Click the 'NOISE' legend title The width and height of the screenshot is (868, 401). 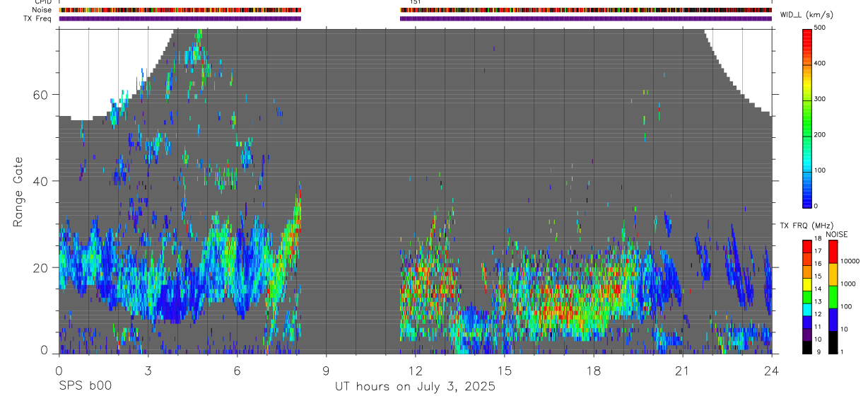click(x=838, y=234)
